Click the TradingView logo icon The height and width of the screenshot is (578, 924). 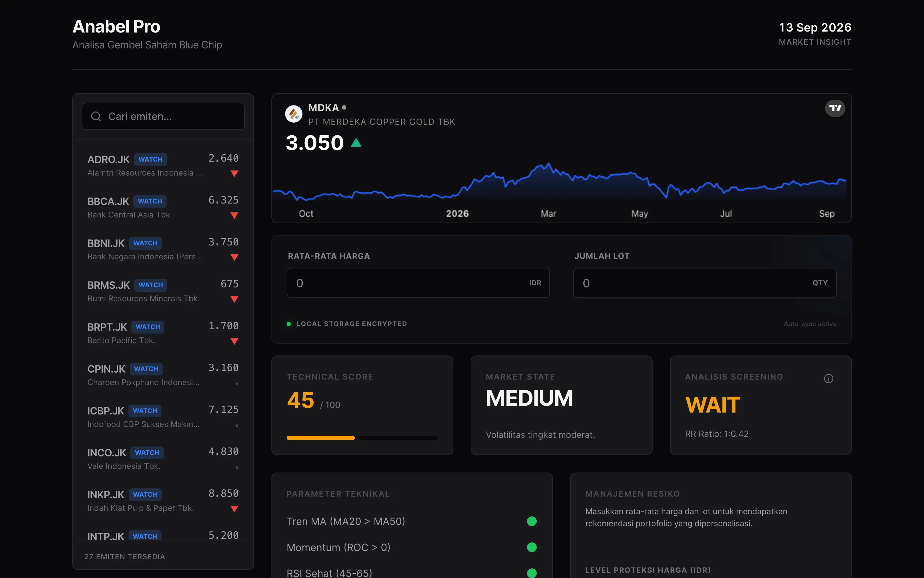pyautogui.click(x=835, y=108)
